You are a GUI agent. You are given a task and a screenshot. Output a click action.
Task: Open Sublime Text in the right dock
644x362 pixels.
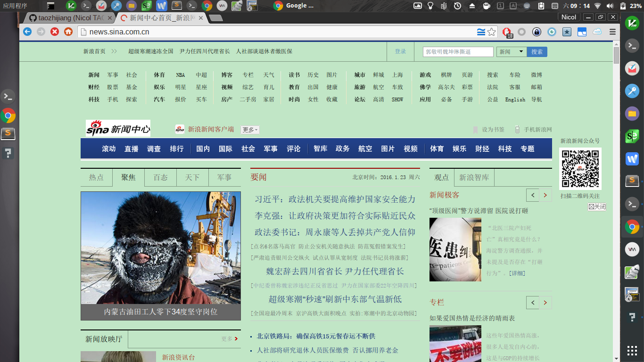632,181
